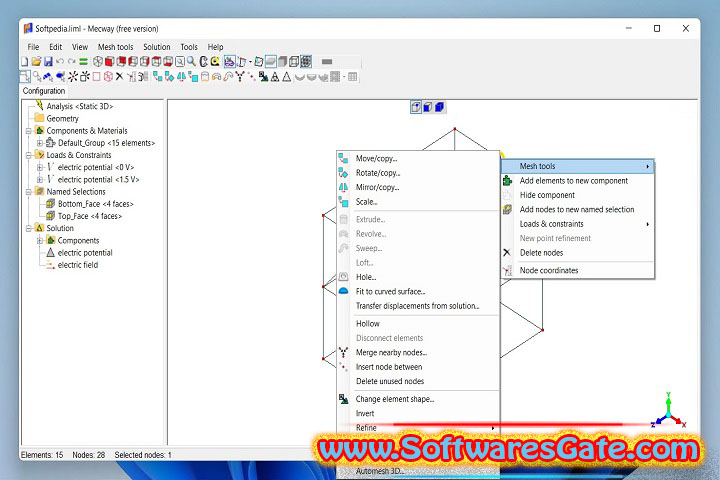Click the green icon beside Add elements to new component
Viewport: 720px width, 480px height.
(507, 181)
